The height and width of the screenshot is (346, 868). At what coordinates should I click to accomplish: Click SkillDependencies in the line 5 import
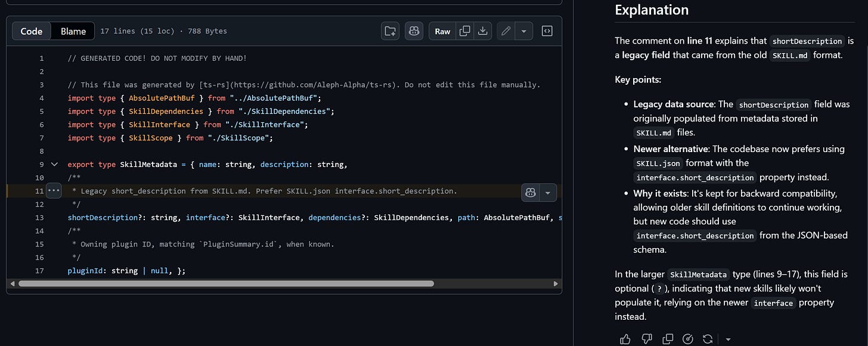pyautogui.click(x=166, y=111)
